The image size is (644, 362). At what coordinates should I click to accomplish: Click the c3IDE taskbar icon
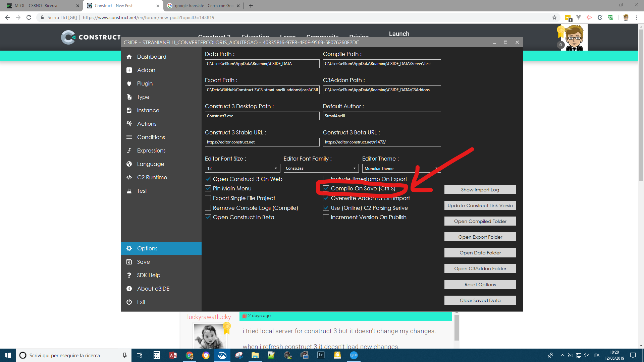(x=354, y=355)
